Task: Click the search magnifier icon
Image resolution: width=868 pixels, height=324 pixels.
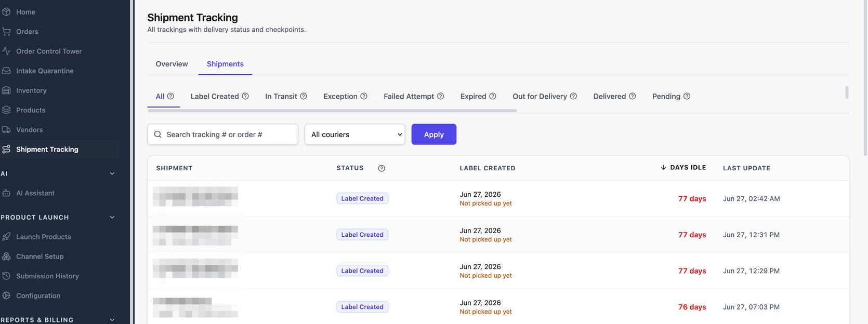Action: pos(158,134)
